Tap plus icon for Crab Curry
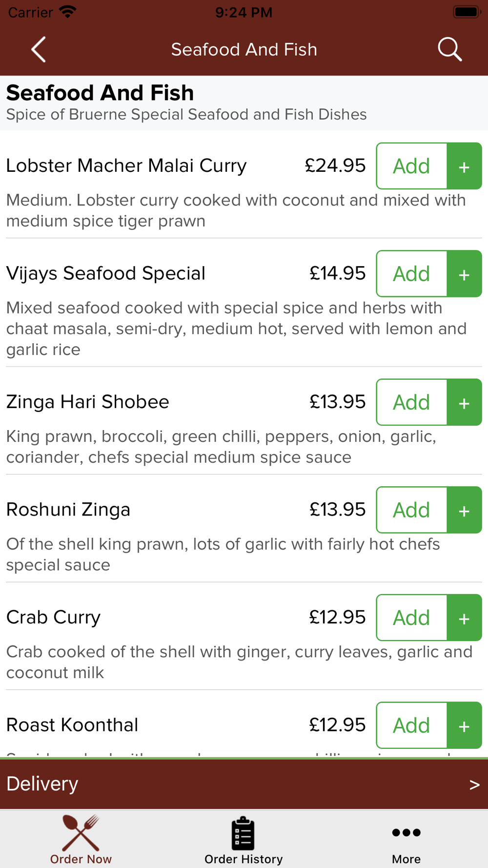This screenshot has height=868, width=488. (x=464, y=618)
